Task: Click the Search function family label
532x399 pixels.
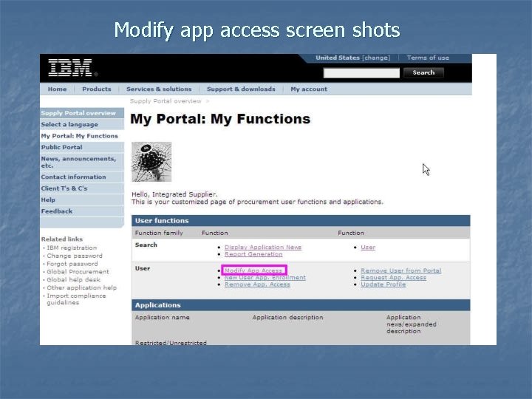Action: coord(146,245)
